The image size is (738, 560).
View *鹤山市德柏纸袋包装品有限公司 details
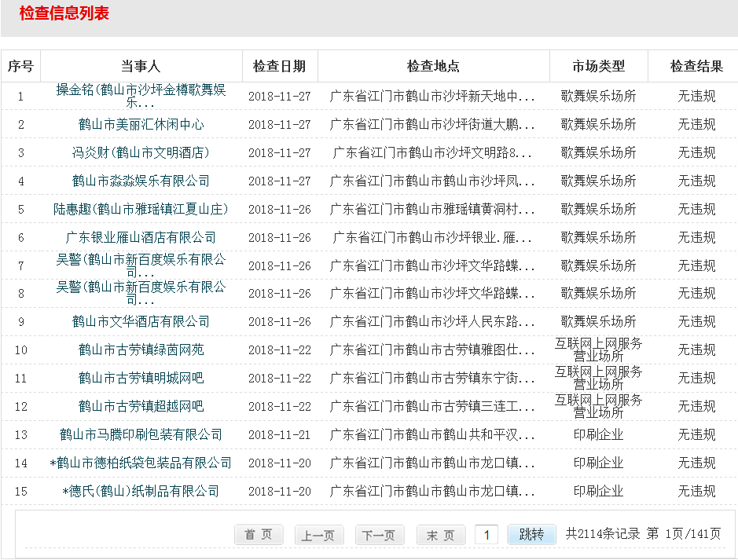141,463
